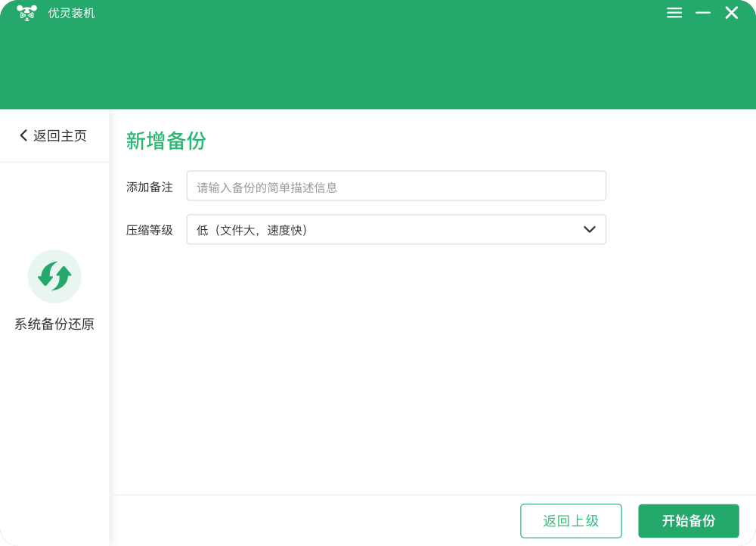Click the 优灵装机 title text
The height and width of the screenshot is (546, 756).
71,13
